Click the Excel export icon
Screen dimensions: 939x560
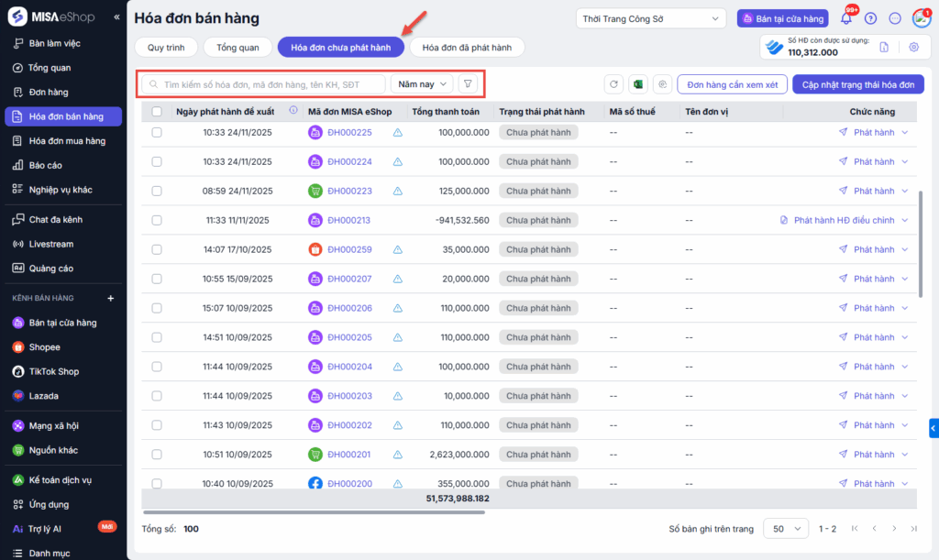point(637,84)
